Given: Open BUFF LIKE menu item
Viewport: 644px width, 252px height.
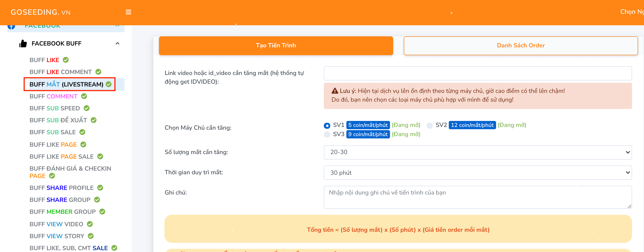Looking at the screenshot, I should [x=44, y=60].
